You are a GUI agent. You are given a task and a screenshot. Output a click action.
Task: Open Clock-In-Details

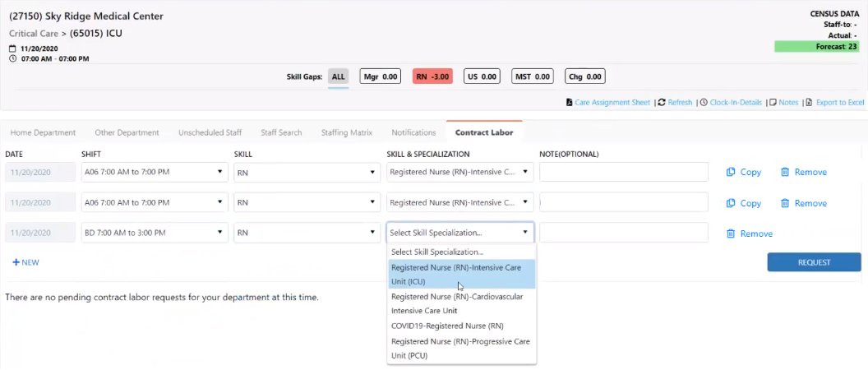732,103
